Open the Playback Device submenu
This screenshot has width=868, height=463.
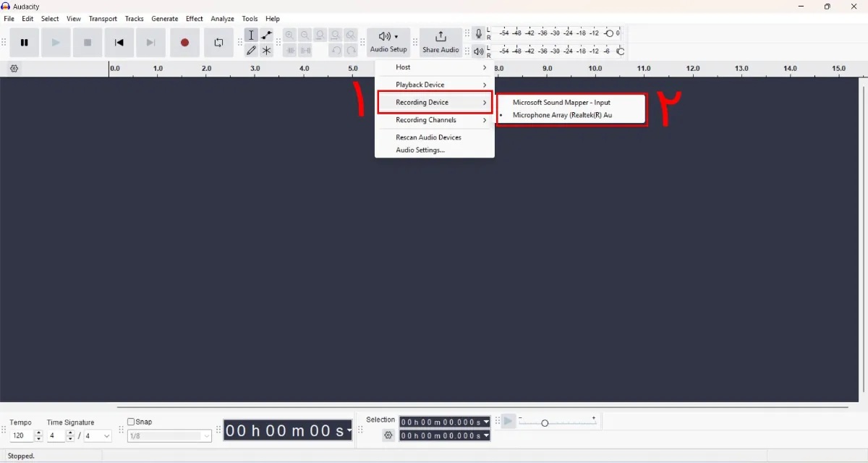coord(420,85)
